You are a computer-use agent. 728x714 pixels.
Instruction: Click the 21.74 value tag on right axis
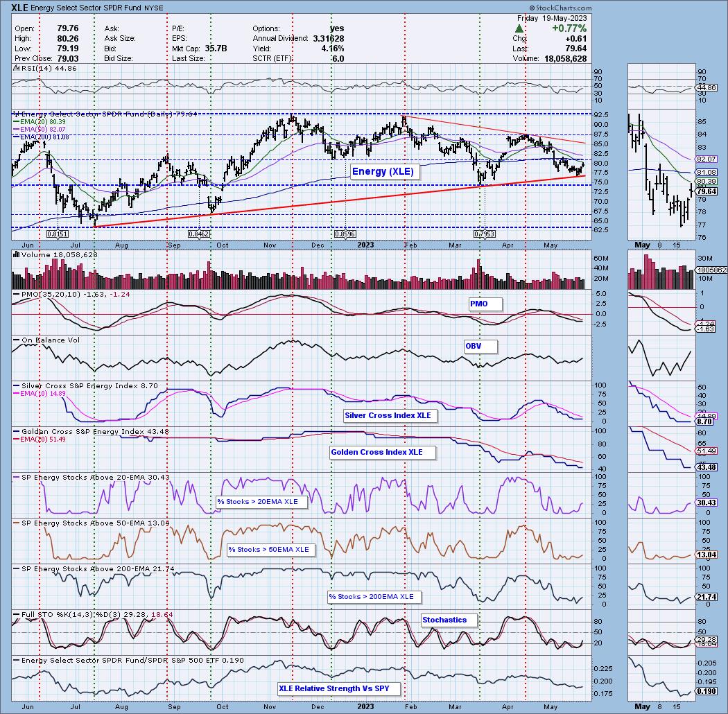tap(707, 597)
